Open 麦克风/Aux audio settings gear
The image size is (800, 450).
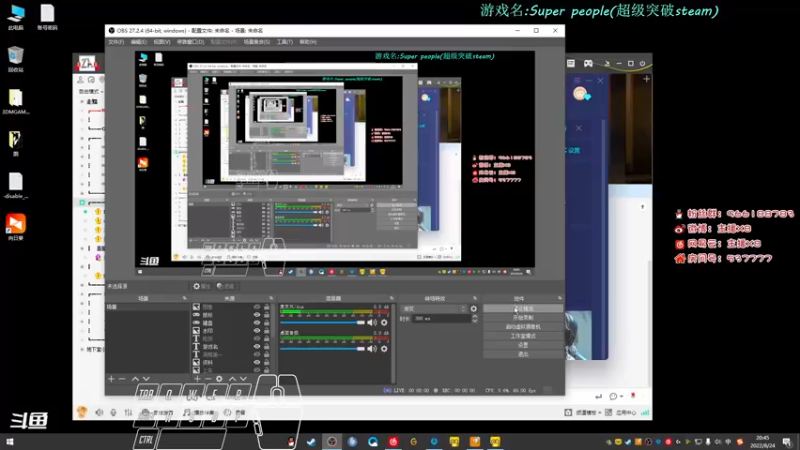click(x=384, y=322)
